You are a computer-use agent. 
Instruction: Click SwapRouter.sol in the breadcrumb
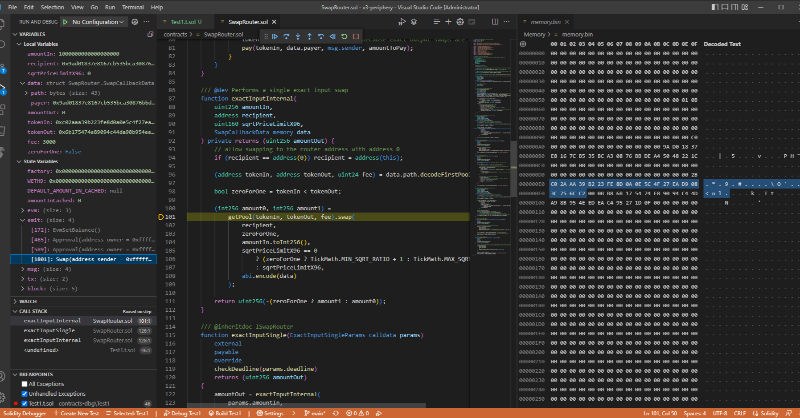point(223,34)
